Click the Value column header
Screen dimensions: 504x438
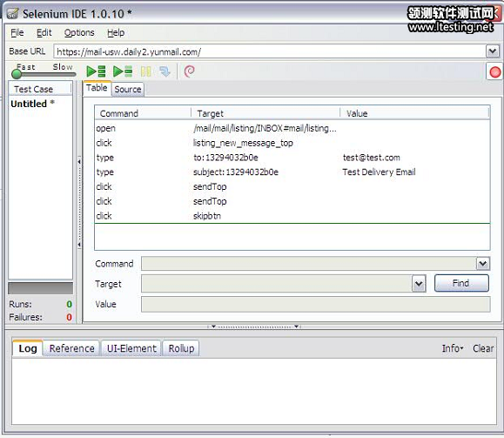coord(414,113)
